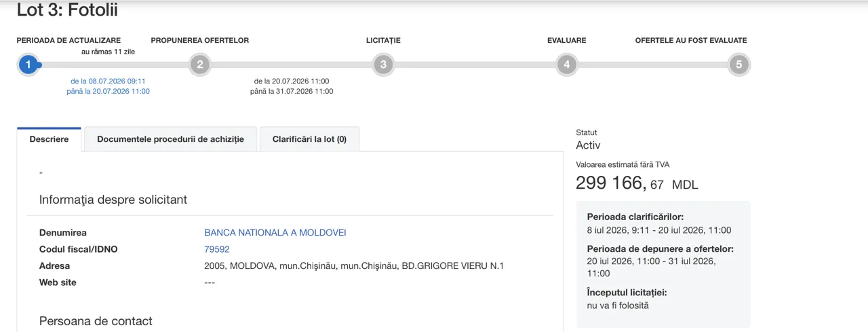
Task: Switch to Documentele procedurii de achiziție tab
Action: (170, 139)
